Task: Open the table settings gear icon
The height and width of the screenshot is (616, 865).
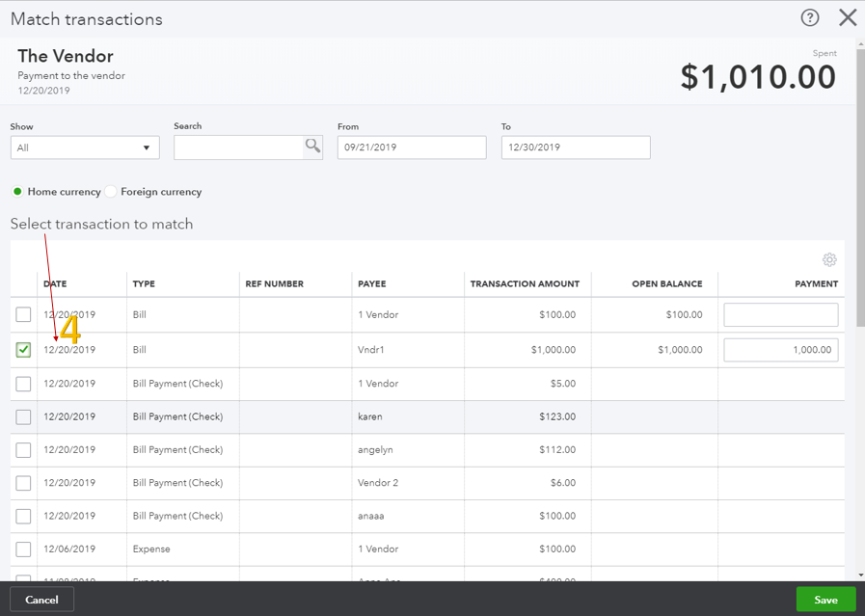Action: click(x=829, y=260)
